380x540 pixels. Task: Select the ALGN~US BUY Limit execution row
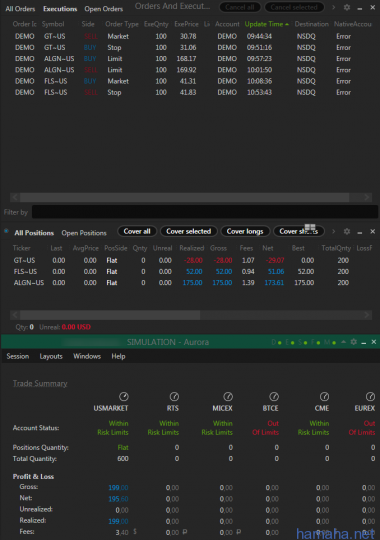pos(190,59)
